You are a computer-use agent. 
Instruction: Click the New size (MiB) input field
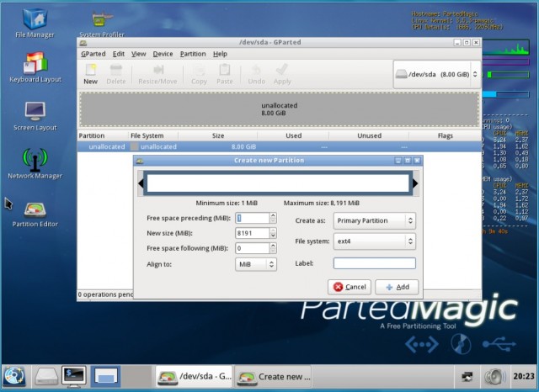(253, 233)
